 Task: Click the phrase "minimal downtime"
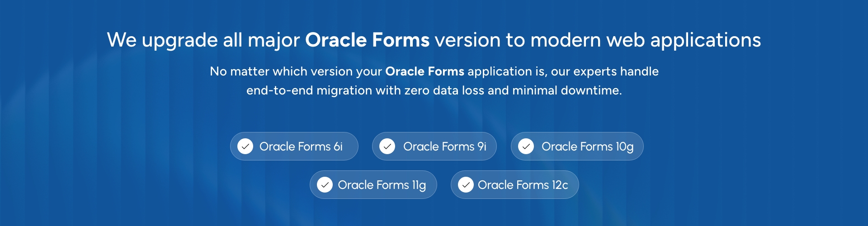[x=566, y=90]
